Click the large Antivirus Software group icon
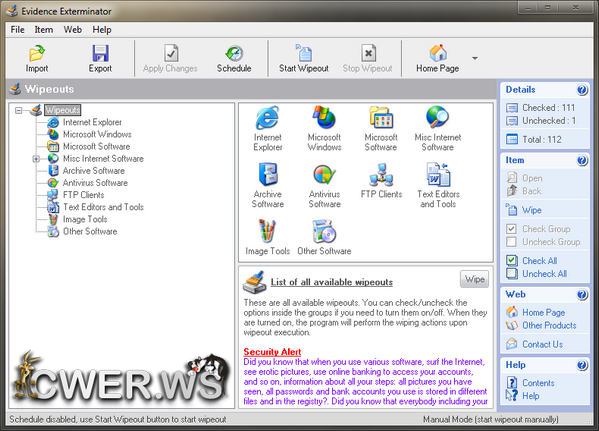 pos(324,175)
